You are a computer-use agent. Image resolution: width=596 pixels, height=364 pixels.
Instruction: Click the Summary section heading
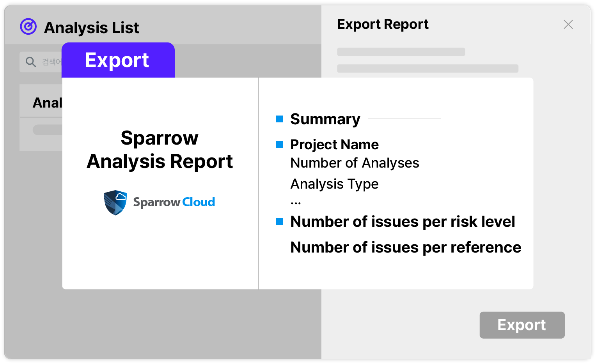click(325, 119)
